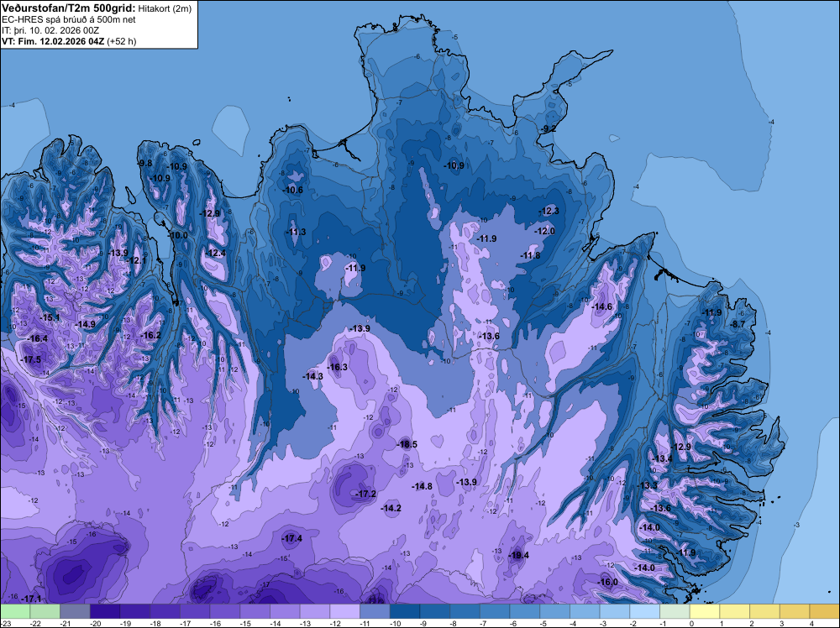Select the -16.4 temperature value

38,339
